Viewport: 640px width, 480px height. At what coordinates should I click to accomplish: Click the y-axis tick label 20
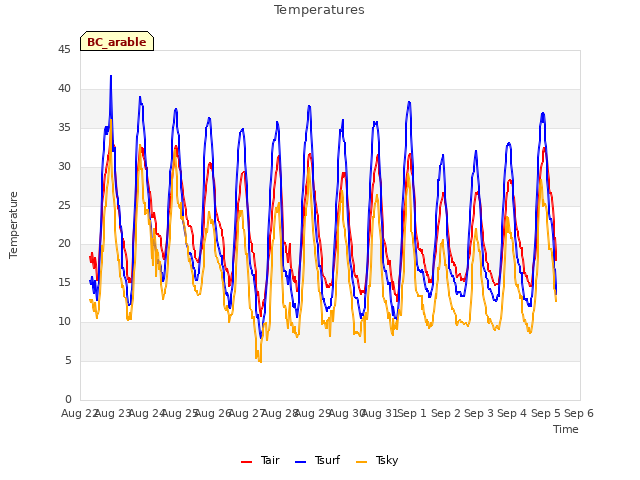(x=64, y=244)
